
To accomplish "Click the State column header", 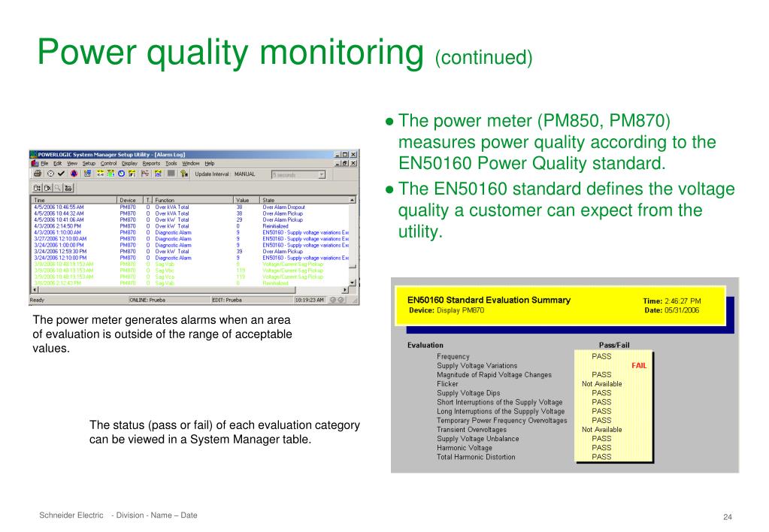I will 304,200.
